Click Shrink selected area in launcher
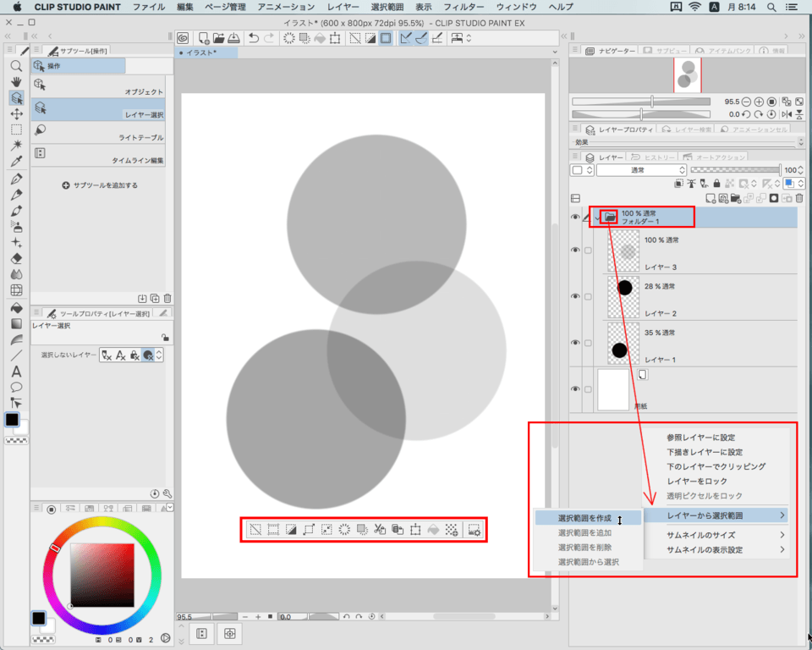812x650 pixels. (x=326, y=530)
